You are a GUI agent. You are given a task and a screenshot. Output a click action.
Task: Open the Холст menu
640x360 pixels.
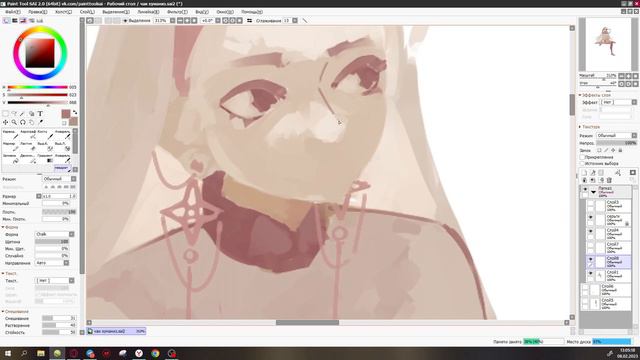tap(63, 12)
